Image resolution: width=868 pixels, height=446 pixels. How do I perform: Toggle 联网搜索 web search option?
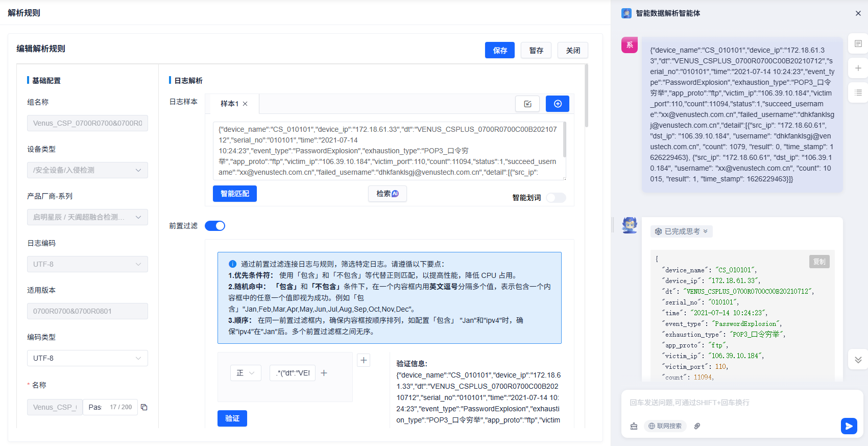coord(665,426)
